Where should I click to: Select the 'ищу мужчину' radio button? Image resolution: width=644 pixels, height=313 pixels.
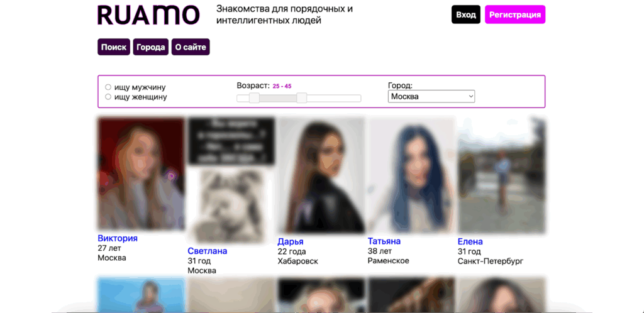[108, 87]
